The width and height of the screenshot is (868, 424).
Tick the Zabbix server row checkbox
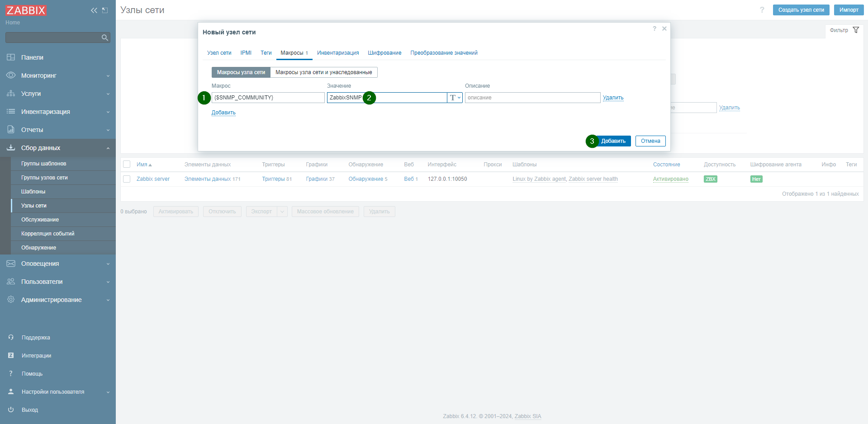click(x=127, y=179)
